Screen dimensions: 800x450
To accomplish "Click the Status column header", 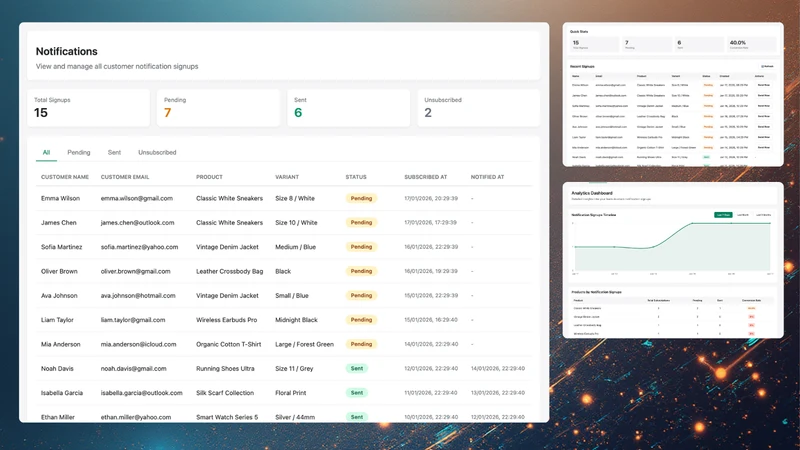I will click(356, 177).
